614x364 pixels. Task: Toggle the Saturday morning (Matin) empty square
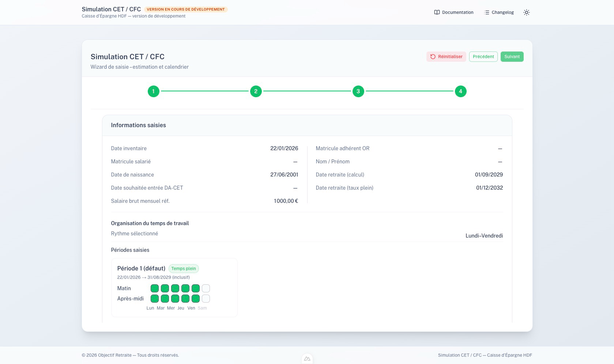[206, 288]
